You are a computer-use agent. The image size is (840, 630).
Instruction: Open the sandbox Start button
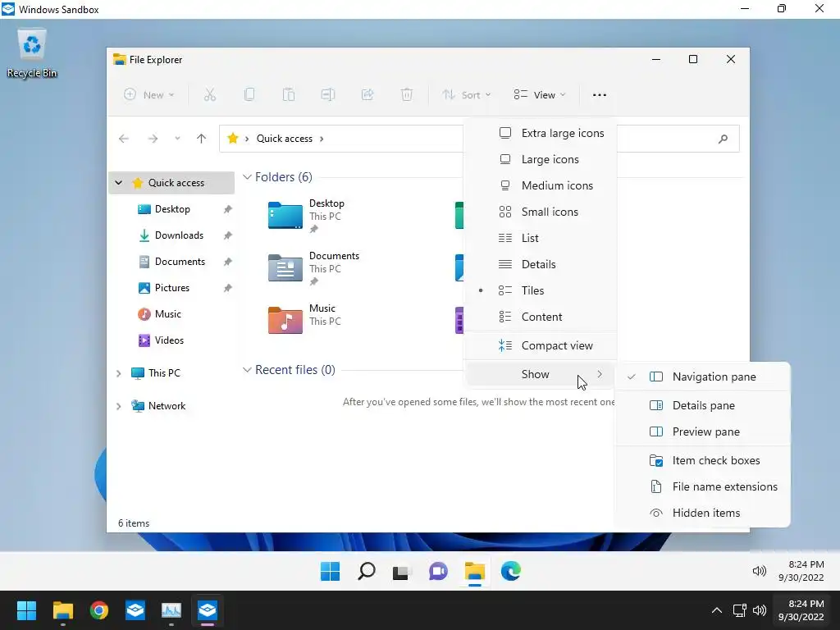coord(330,571)
